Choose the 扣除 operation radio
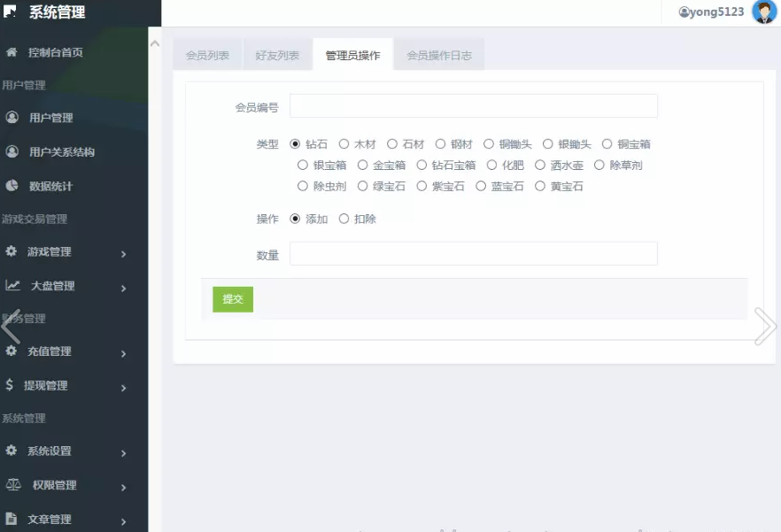Viewport: 781px width, 532px height. pyautogui.click(x=344, y=219)
